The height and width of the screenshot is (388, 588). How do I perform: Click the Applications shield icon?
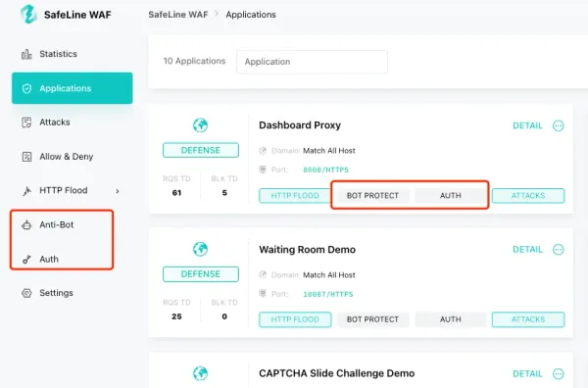point(26,88)
